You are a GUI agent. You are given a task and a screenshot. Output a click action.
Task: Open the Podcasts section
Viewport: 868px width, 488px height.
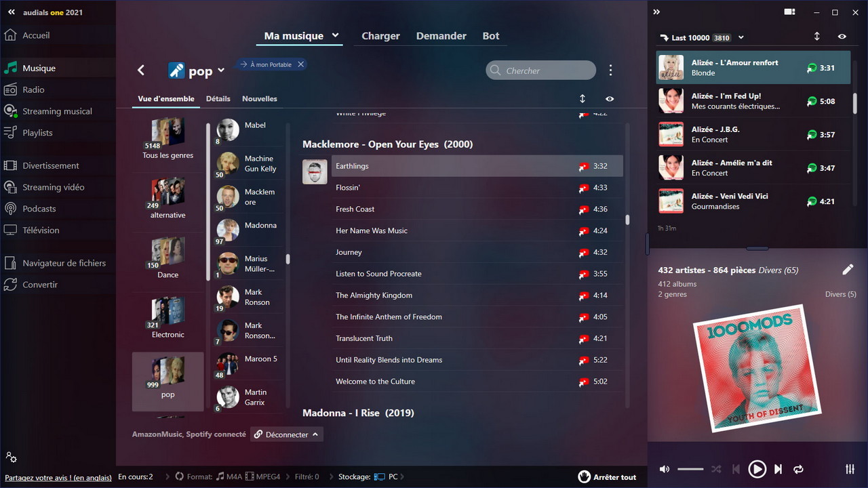click(x=39, y=209)
